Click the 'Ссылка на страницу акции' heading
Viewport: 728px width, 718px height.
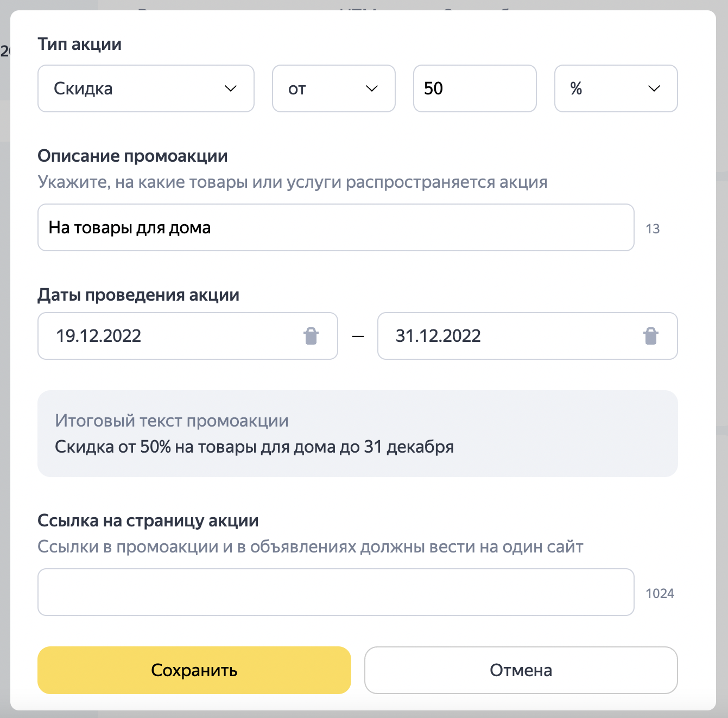click(148, 520)
